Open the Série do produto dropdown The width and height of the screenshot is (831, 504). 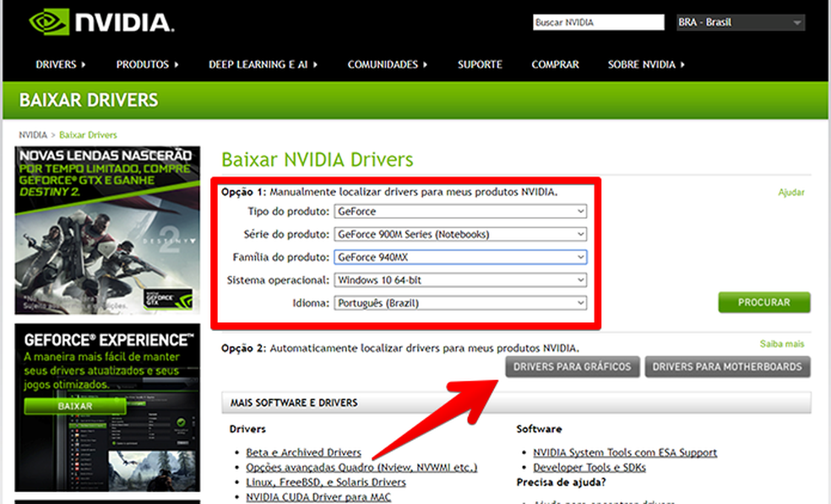coord(460,234)
